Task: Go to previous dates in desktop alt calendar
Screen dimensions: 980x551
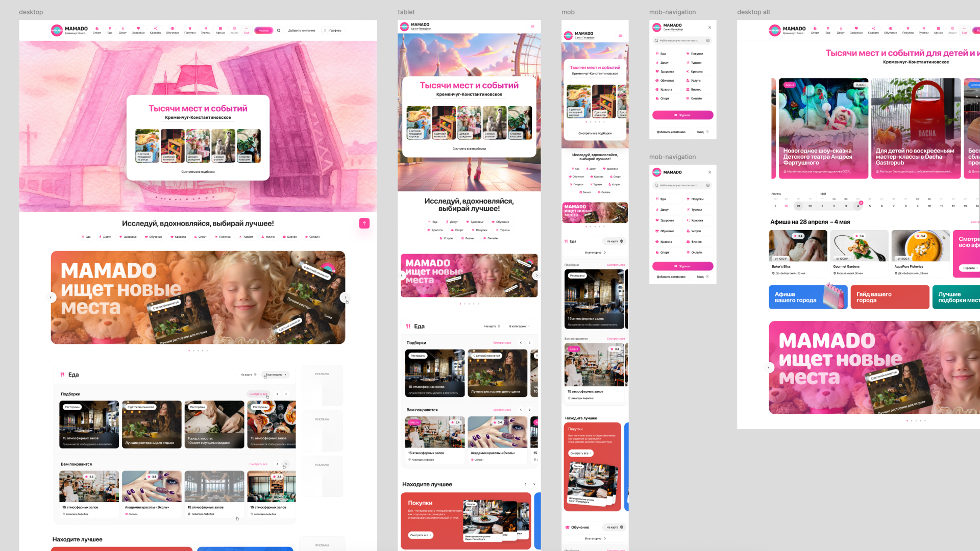Action: click(x=775, y=206)
